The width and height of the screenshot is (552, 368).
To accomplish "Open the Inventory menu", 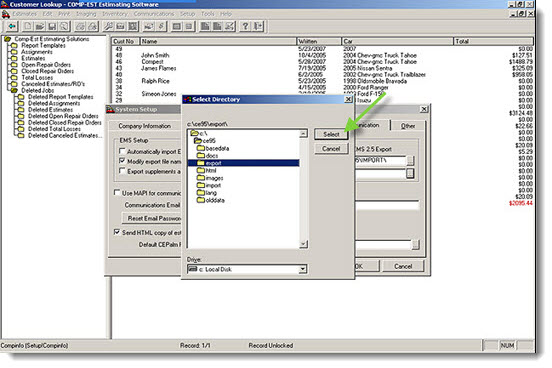I will point(115,14).
